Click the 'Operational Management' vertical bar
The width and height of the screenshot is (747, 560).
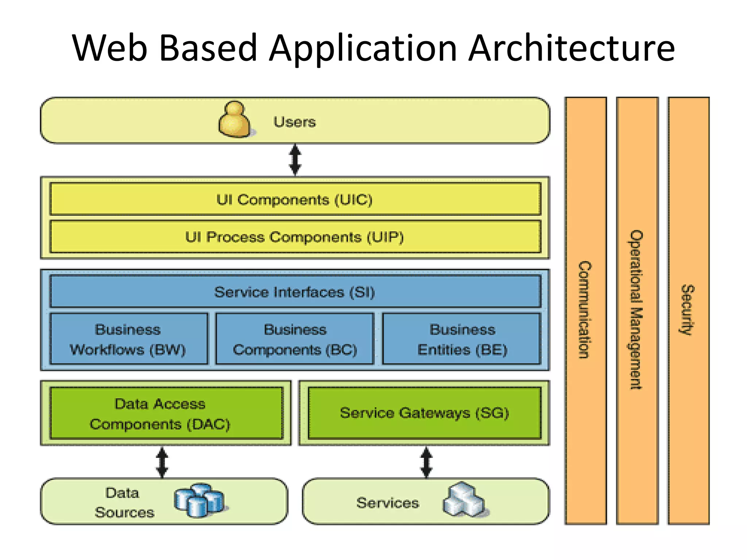coord(638,311)
